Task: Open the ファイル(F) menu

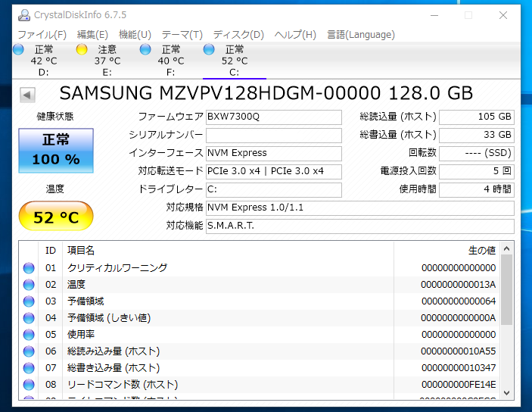Action: pyautogui.click(x=42, y=35)
